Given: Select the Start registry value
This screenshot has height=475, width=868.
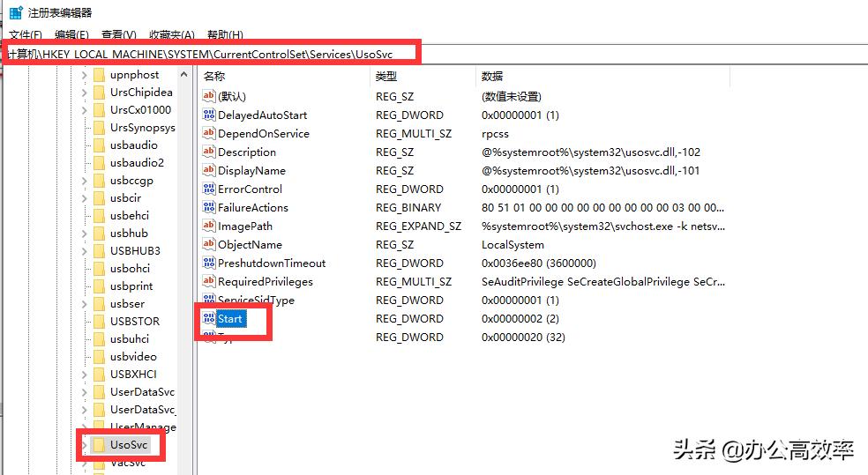Looking at the screenshot, I should click(229, 318).
